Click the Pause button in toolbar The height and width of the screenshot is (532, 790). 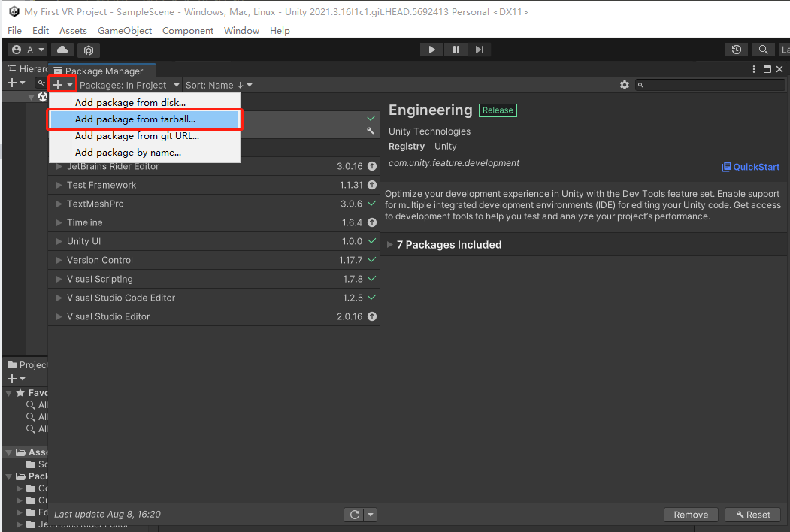pyautogui.click(x=456, y=50)
